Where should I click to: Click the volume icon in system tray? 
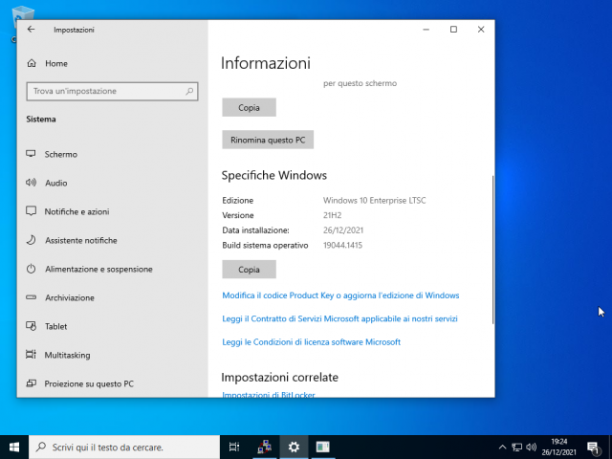pos(531,447)
